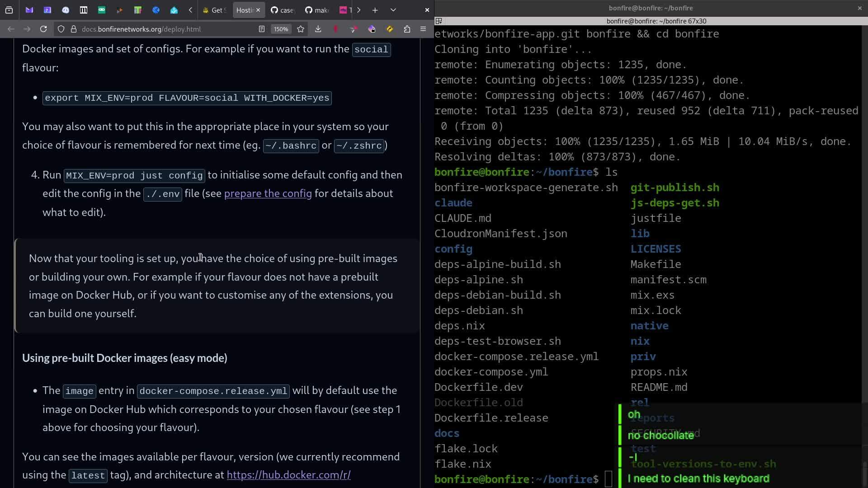This screenshot has width=868, height=488.
Task: Go forward to next page
Action: (x=27, y=29)
